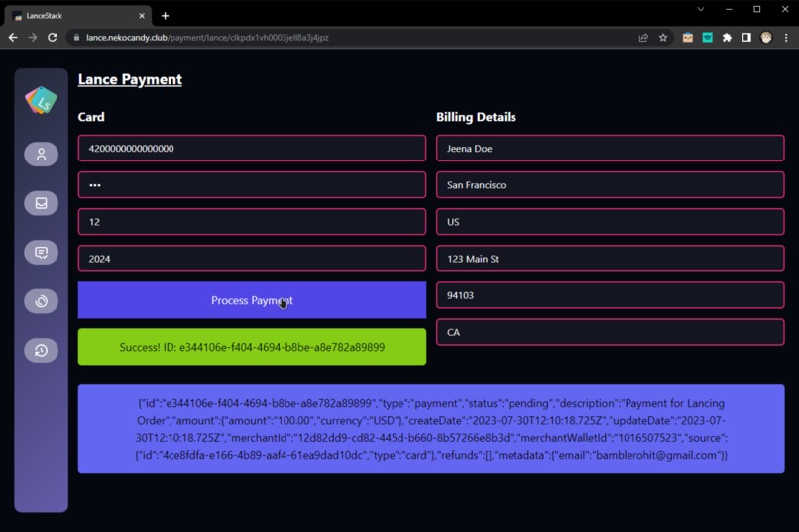Screen dimensions: 799x532
Task: Click the browser address bar URL
Action: click(207, 38)
